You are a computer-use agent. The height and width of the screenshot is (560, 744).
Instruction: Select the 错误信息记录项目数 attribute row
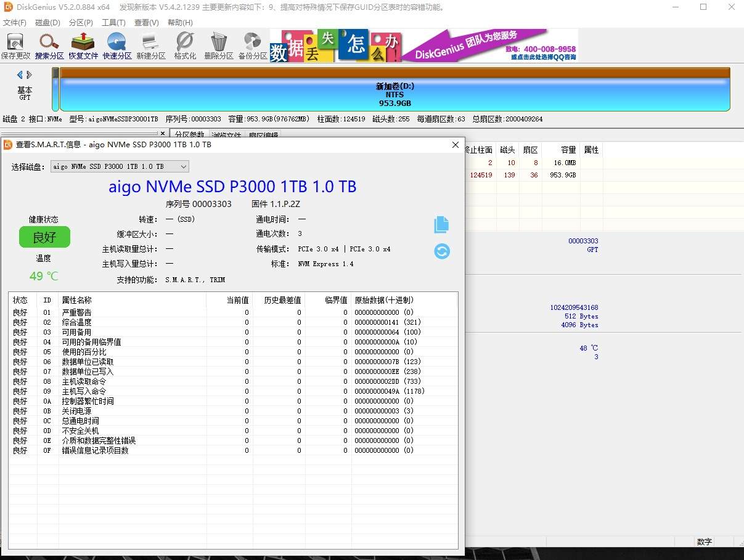(x=233, y=450)
